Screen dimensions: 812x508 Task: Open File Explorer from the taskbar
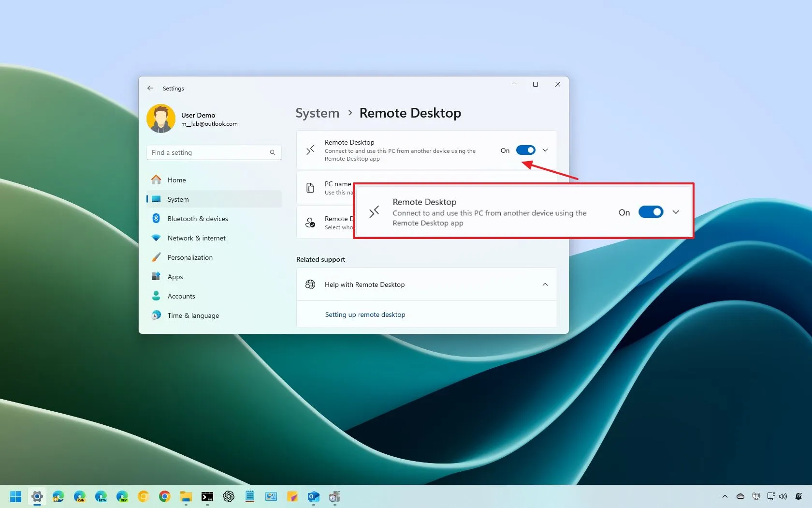click(x=187, y=496)
